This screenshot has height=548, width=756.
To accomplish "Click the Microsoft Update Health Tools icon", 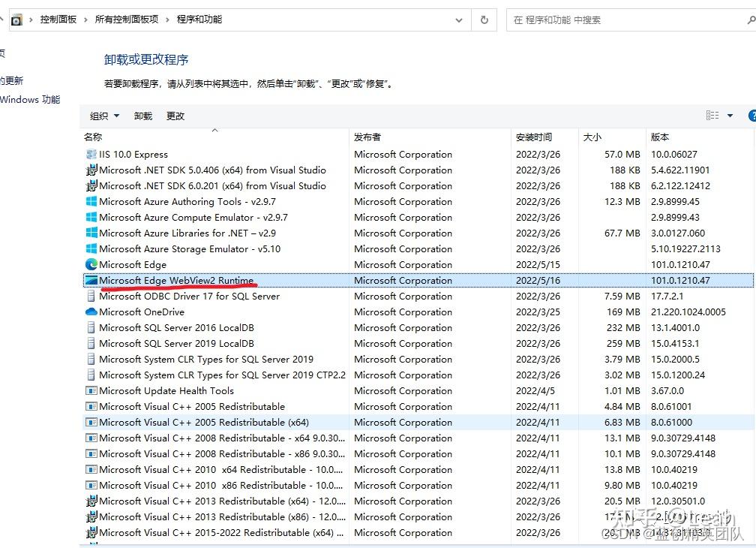I will pyautogui.click(x=91, y=390).
